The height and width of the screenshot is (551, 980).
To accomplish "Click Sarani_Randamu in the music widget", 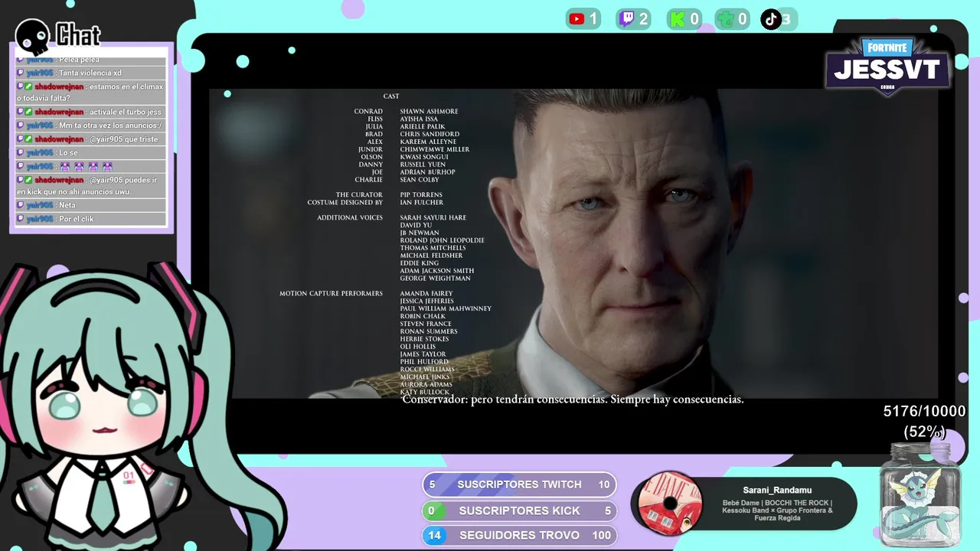I will click(777, 490).
